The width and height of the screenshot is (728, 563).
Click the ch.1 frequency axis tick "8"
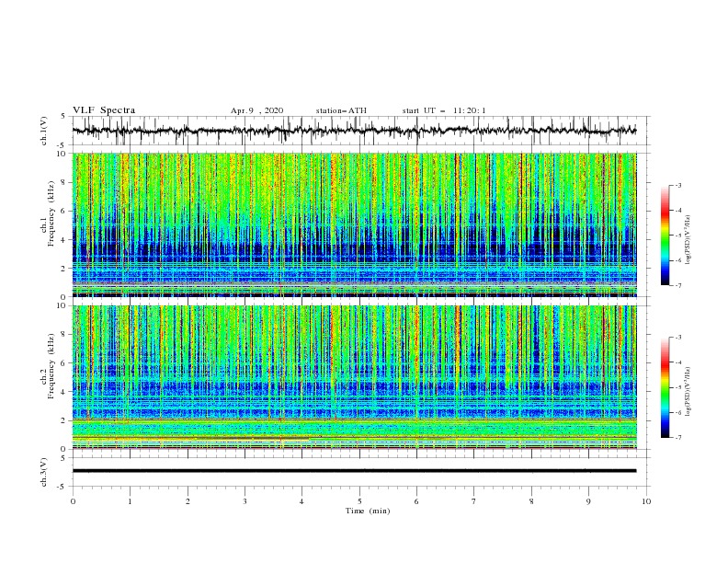click(64, 182)
